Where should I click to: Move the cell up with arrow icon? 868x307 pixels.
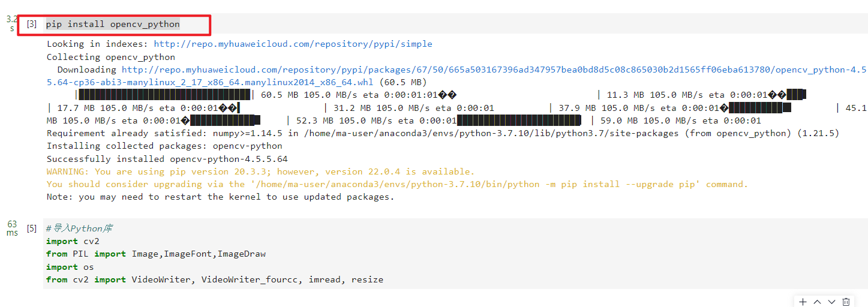pos(817,302)
